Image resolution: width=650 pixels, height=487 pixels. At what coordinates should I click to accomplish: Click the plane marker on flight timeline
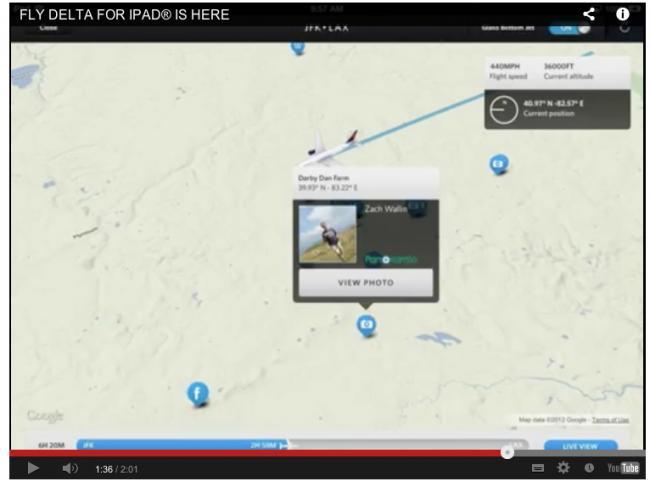point(284,446)
